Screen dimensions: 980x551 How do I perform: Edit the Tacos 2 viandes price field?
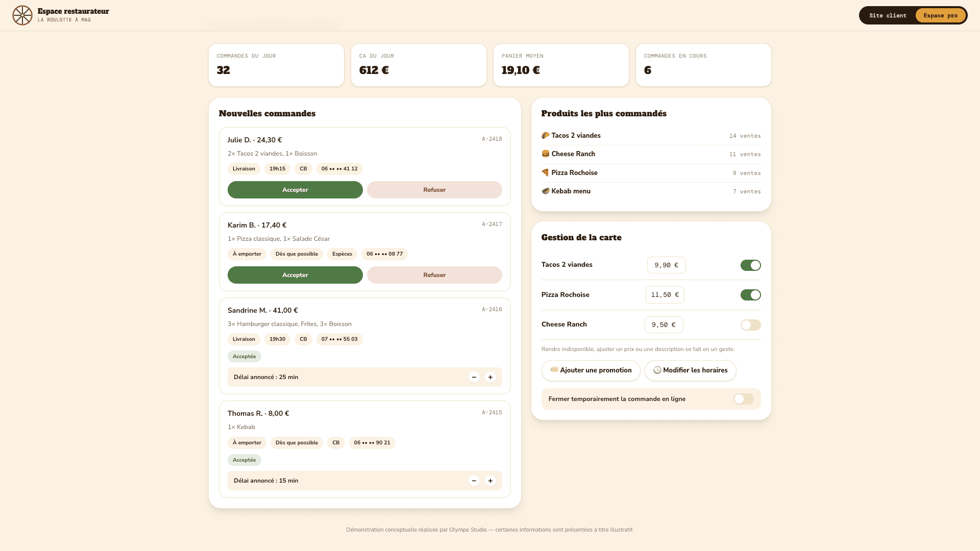click(667, 265)
